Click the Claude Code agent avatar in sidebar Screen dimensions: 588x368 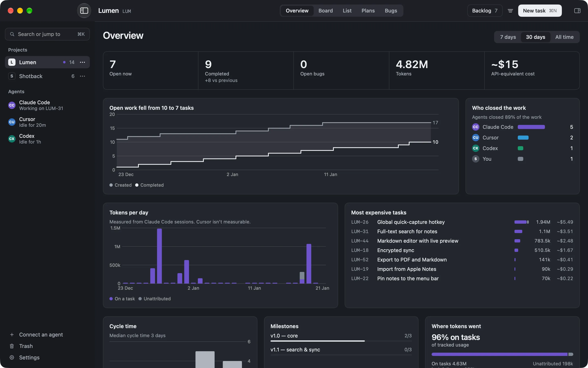(x=12, y=105)
